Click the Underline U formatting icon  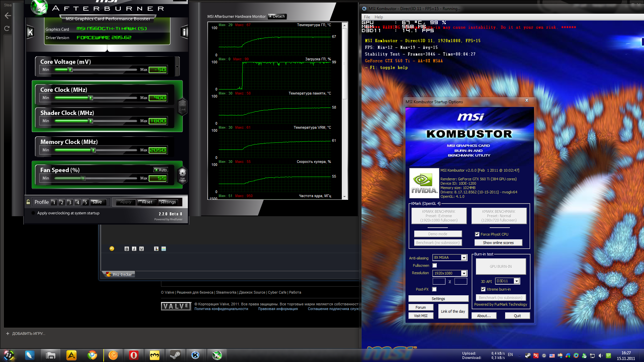(141, 249)
